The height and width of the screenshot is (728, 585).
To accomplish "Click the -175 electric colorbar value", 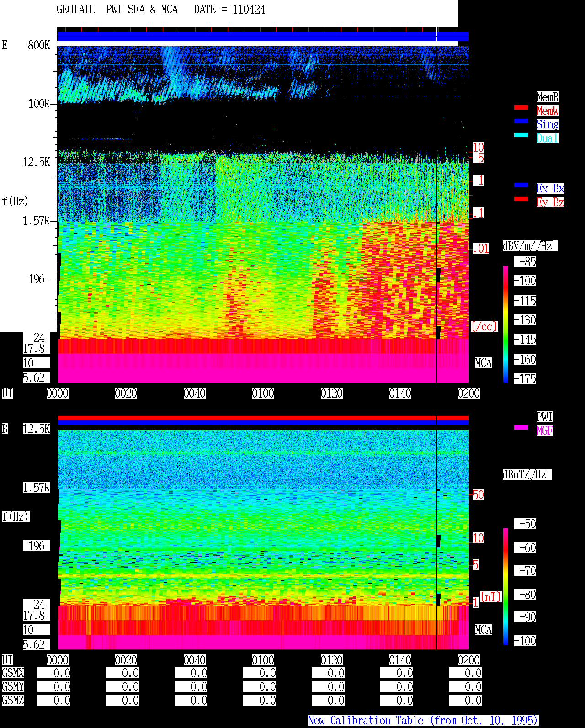I will tap(525, 378).
